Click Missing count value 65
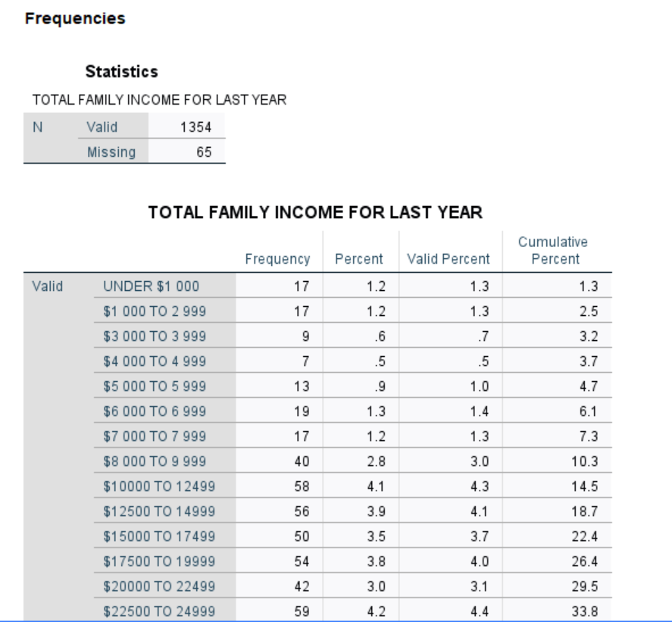The height and width of the screenshot is (622, 672). pyautogui.click(x=204, y=152)
